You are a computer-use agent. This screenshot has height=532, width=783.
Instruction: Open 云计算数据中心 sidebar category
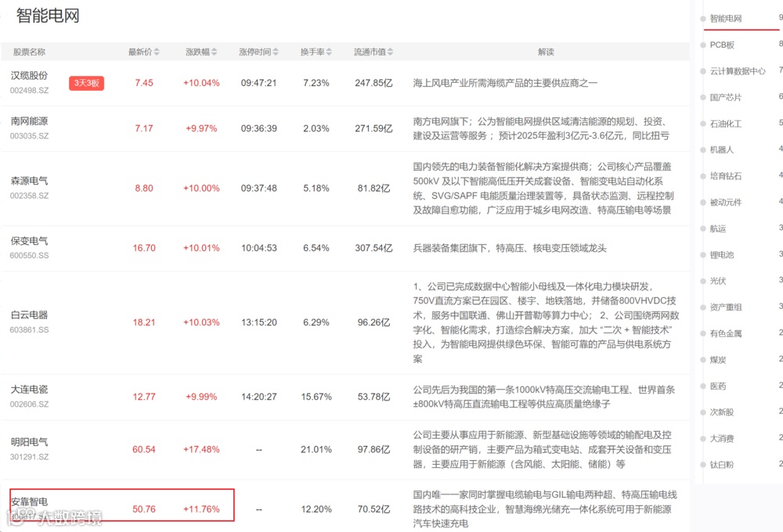click(x=738, y=71)
